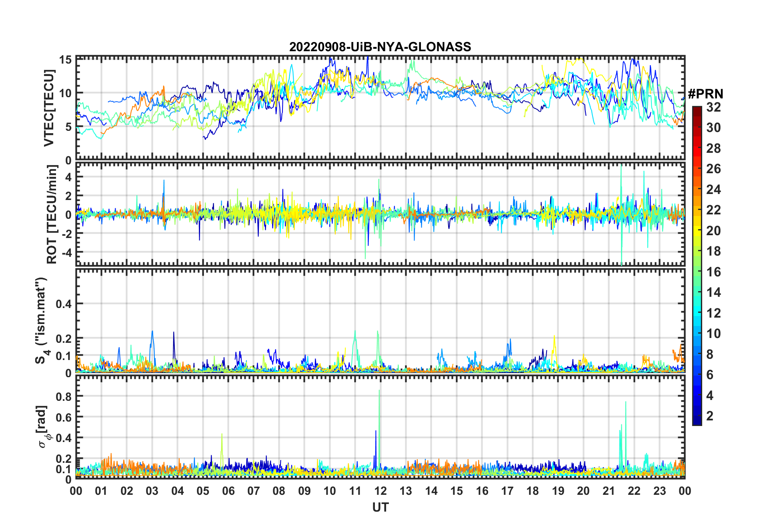Click σφ axis tick label 0.6
This screenshot has height=532, width=761.
(x=64, y=417)
